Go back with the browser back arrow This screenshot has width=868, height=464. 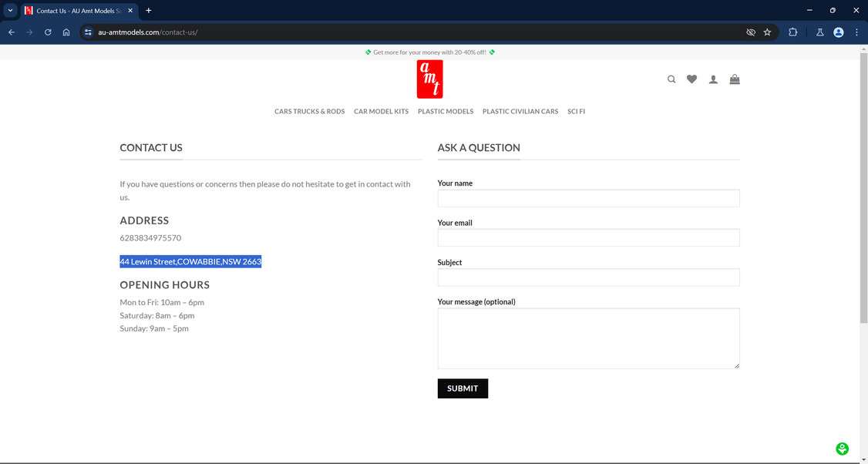pyautogui.click(x=11, y=32)
